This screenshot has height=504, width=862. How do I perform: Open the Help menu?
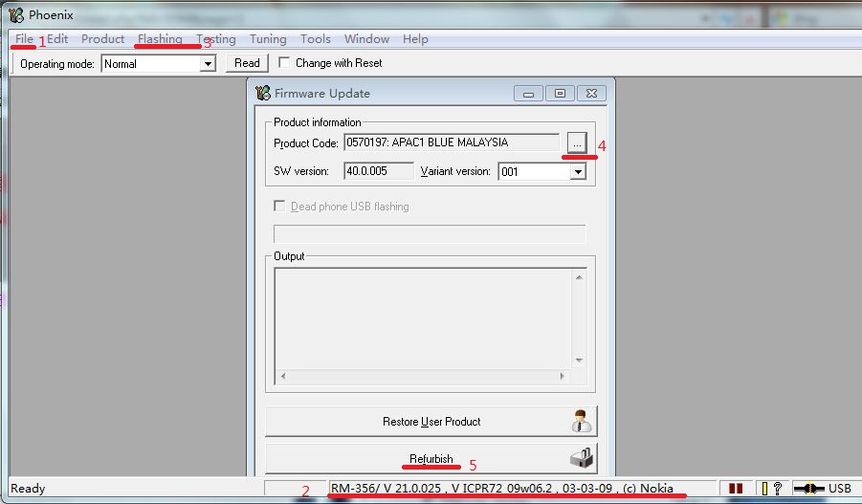[415, 39]
